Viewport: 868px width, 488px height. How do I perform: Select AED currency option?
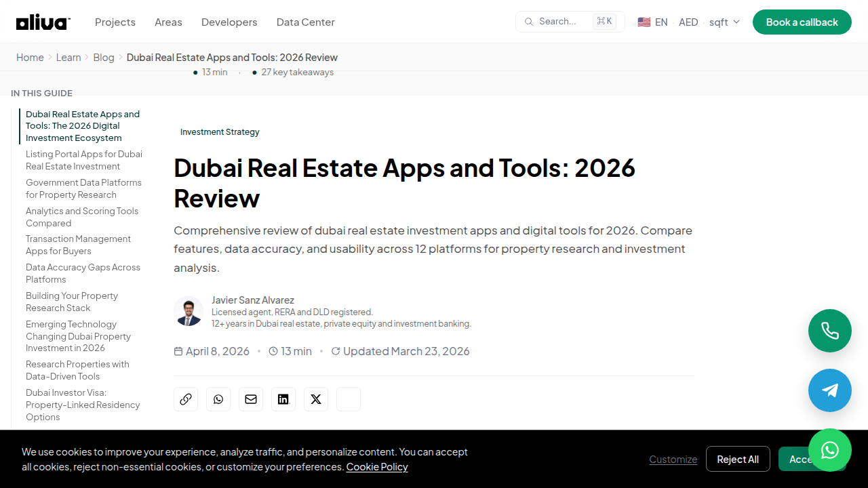688,22
